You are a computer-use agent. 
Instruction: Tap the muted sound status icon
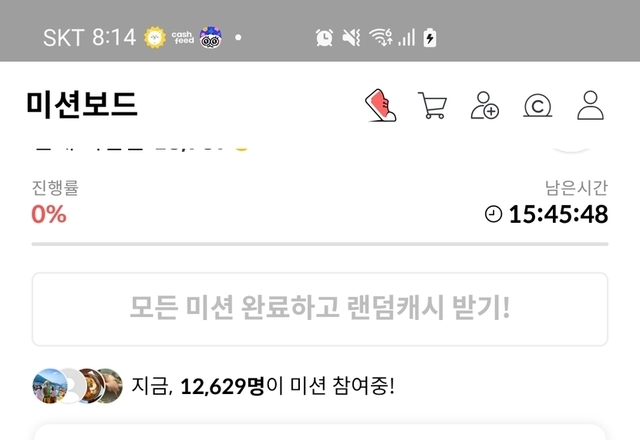point(351,38)
